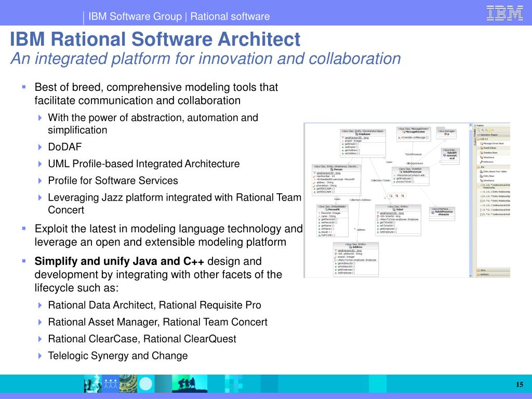Choose Entity Beans From Tables tool

493,171
